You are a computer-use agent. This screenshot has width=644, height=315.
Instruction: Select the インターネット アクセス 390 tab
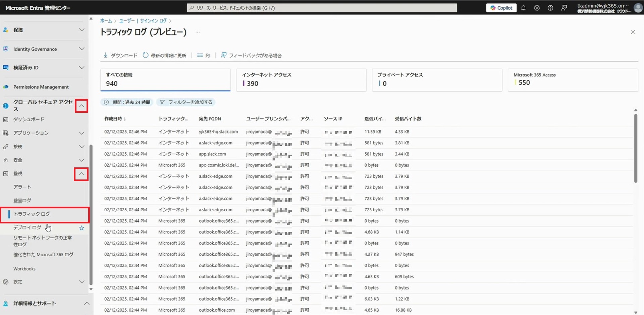pos(301,80)
